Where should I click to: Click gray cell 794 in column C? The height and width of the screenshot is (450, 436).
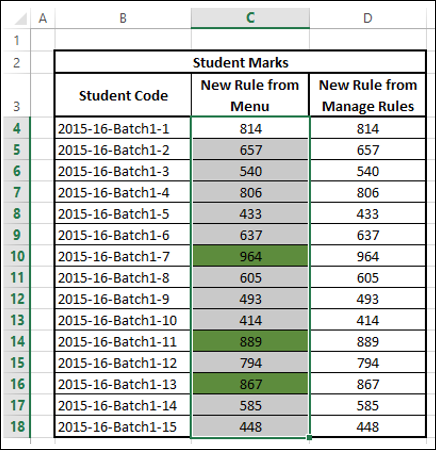click(250, 363)
